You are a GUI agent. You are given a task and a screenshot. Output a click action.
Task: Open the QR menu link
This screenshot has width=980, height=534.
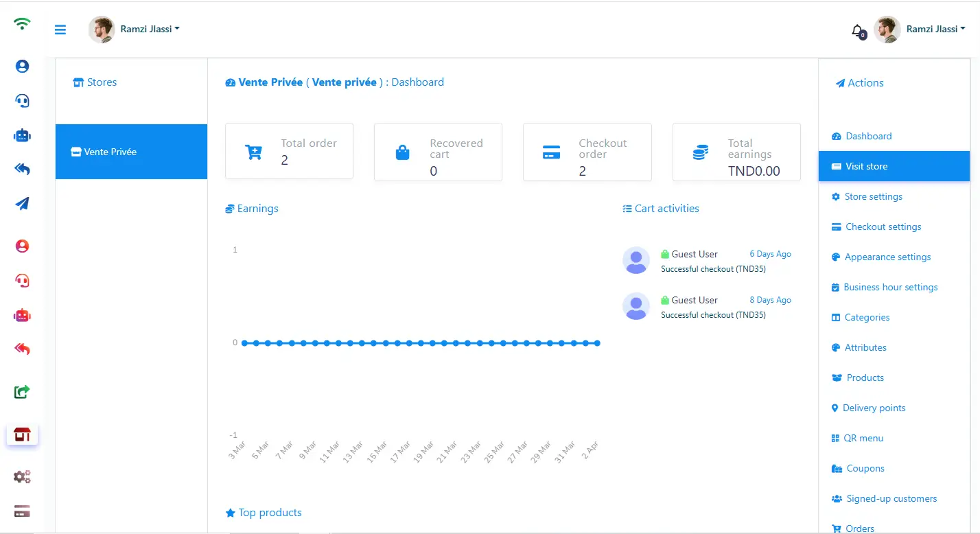pyautogui.click(x=863, y=439)
